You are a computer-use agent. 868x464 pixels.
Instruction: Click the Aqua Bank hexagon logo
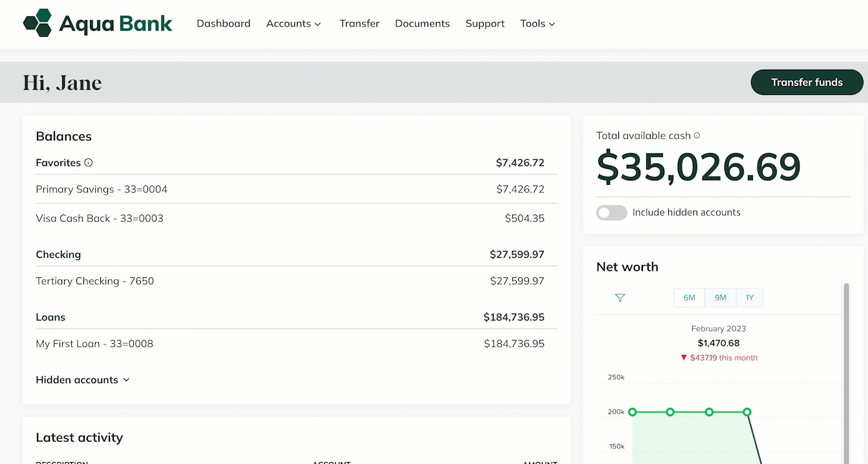pyautogui.click(x=38, y=23)
